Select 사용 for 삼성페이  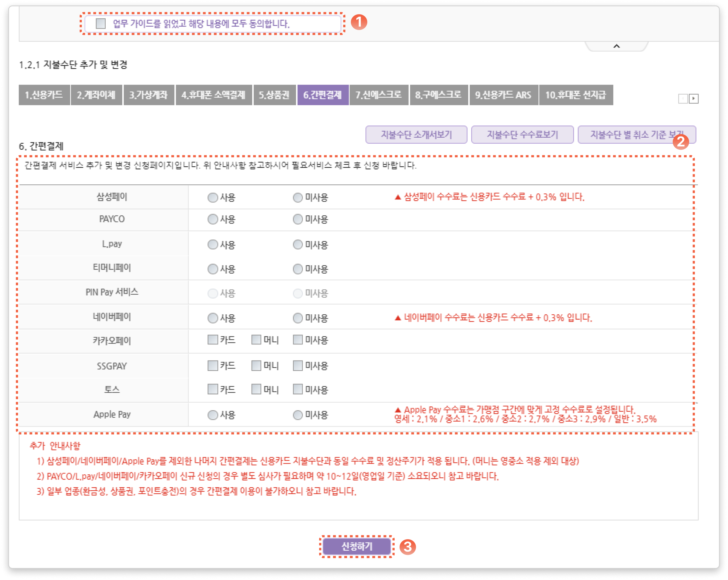212,198
